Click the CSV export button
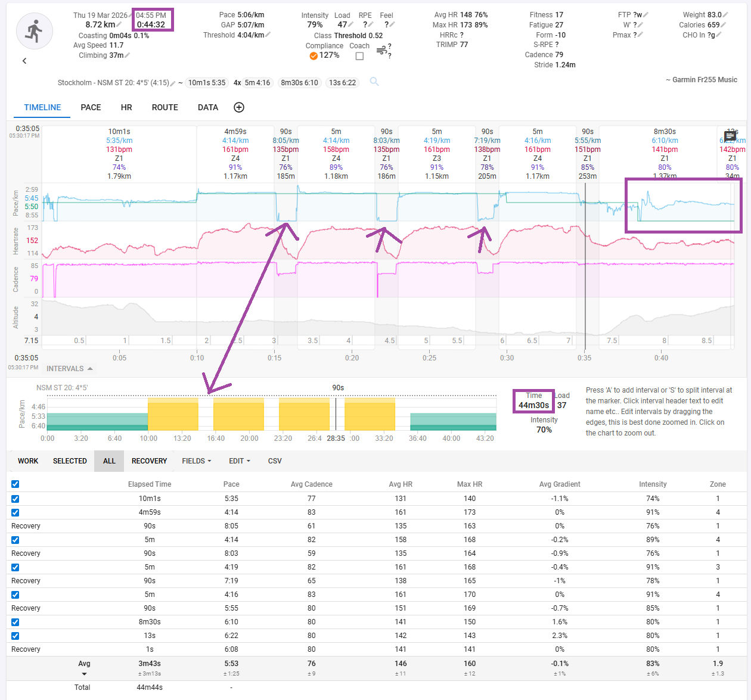751x700 pixels. [275, 461]
